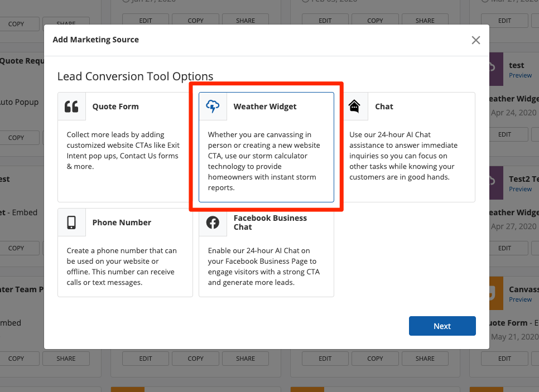Pick the Phone Number option title

pyautogui.click(x=122, y=222)
